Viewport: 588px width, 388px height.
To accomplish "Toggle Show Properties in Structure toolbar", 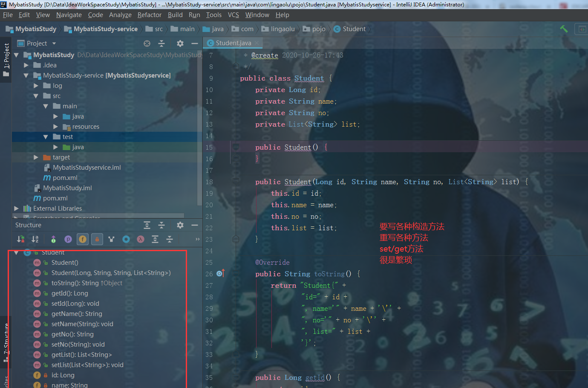I will pos(68,239).
